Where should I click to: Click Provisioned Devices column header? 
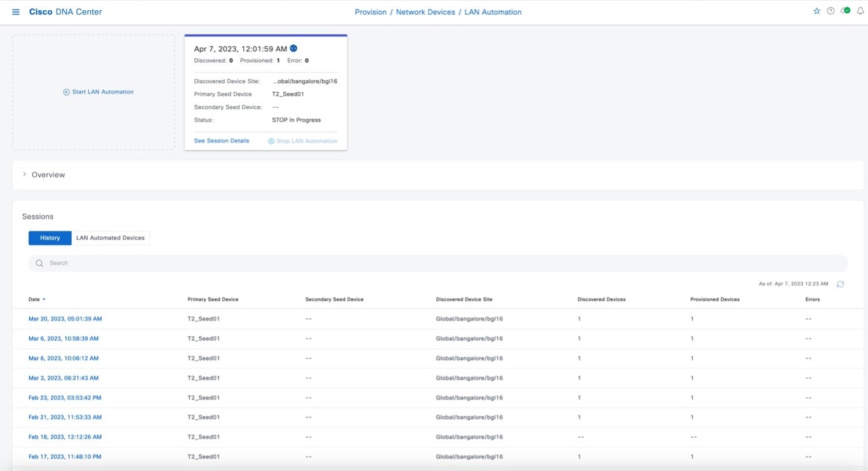[x=715, y=299]
